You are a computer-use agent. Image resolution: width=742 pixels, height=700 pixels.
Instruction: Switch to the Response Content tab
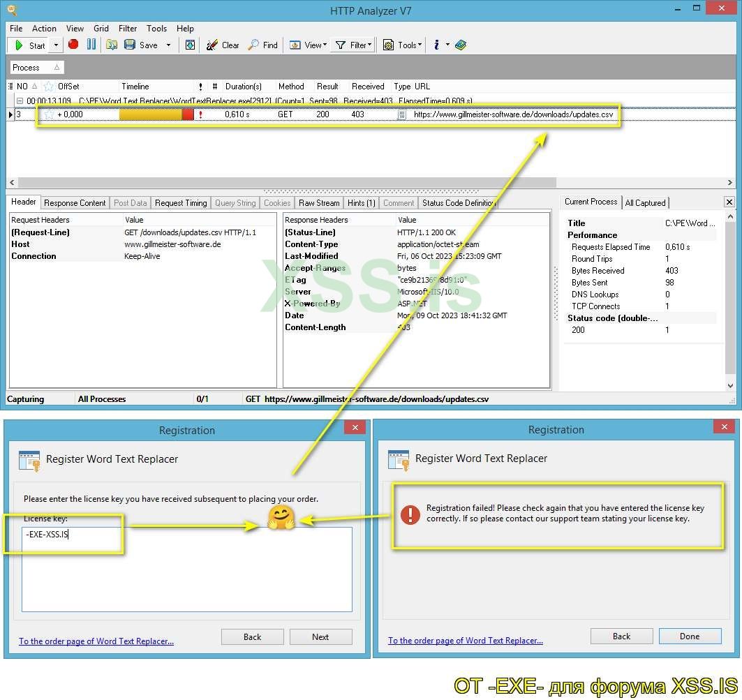pos(75,203)
